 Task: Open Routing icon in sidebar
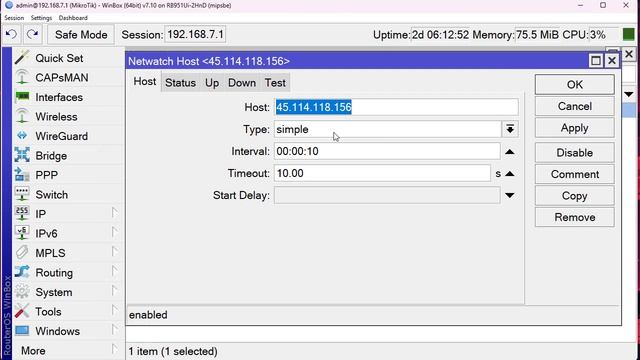tap(22, 272)
